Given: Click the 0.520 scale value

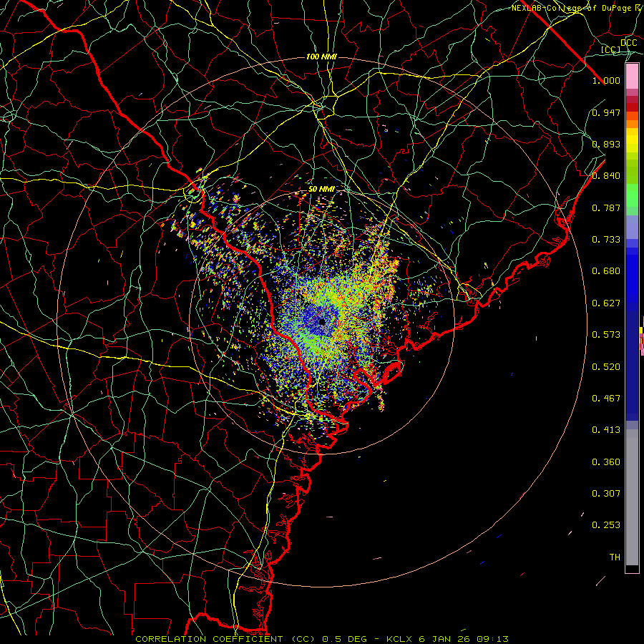Looking at the screenshot, I should click(606, 367).
